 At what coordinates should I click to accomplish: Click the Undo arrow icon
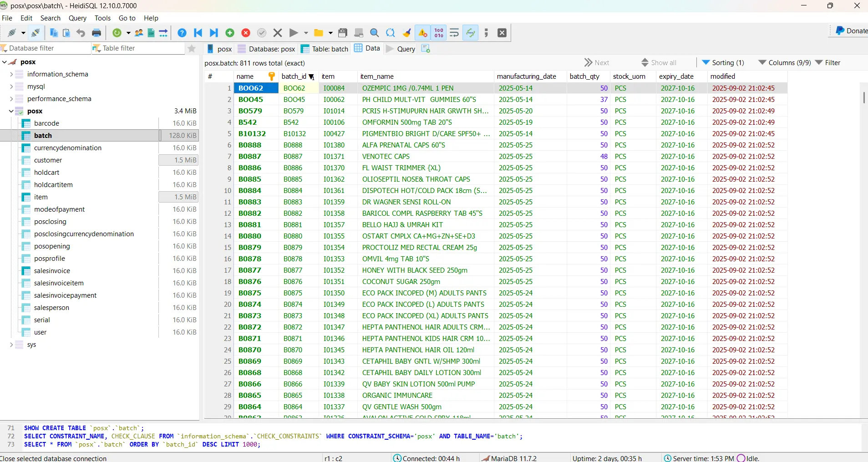click(x=81, y=33)
